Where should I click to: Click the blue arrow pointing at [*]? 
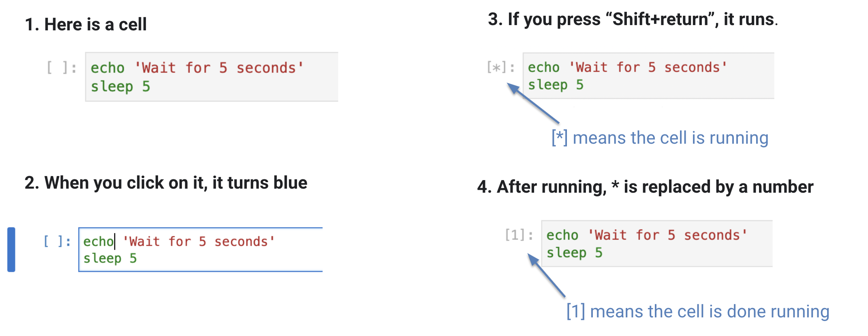click(x=533, y=103)
